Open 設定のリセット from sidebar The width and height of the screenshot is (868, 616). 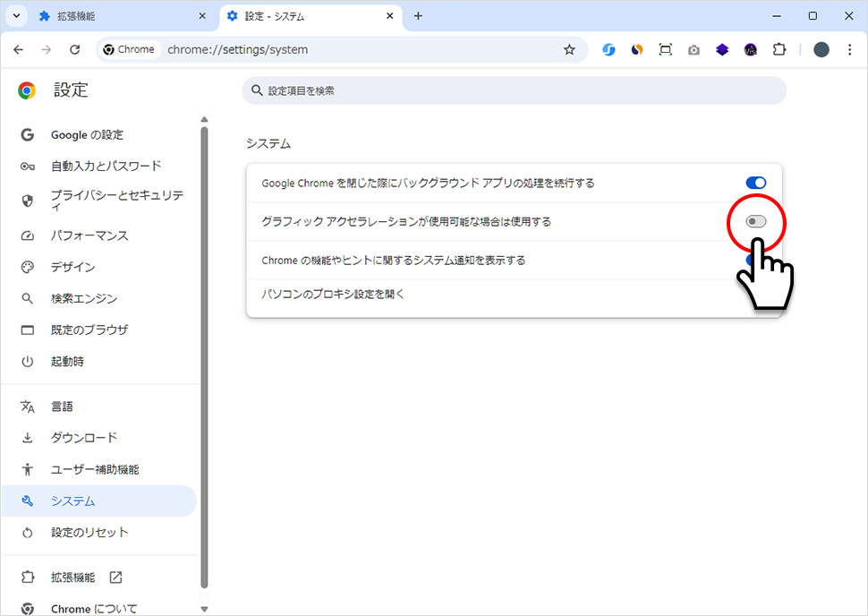(x=90, y=532)
